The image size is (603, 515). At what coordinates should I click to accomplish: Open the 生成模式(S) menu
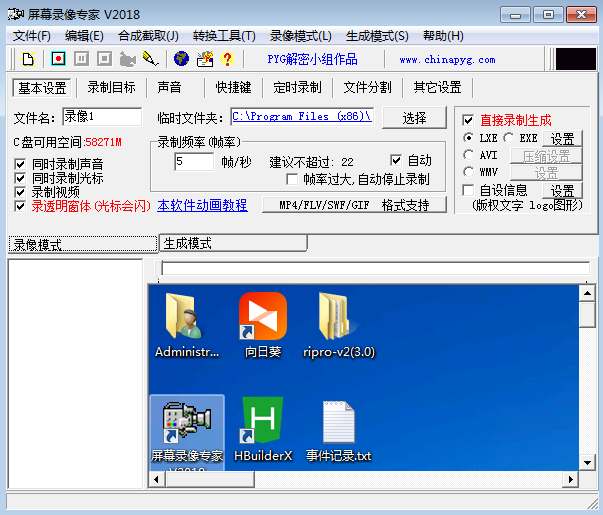[x=377, y=36]
